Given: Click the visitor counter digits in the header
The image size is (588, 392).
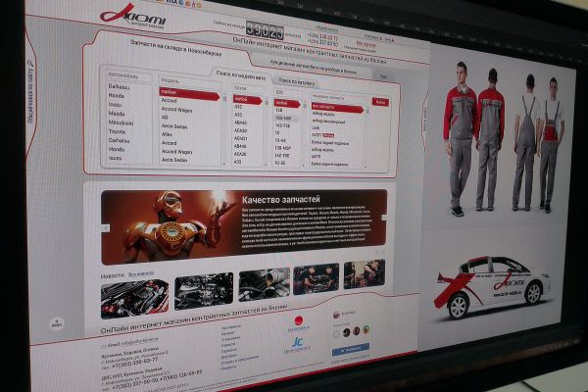Looking at the screenshot, I should pyautogui.click(x=265, y=30).
